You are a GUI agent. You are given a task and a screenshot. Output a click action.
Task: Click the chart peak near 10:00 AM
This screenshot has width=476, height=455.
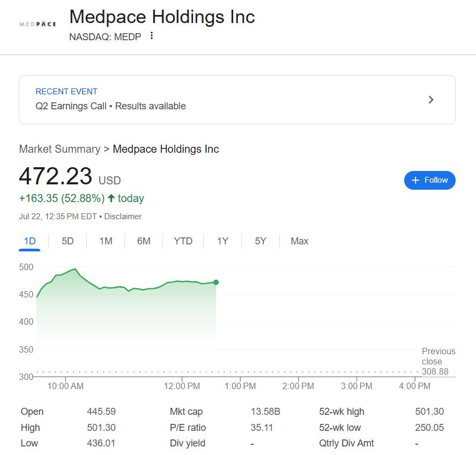pos(75,269)
